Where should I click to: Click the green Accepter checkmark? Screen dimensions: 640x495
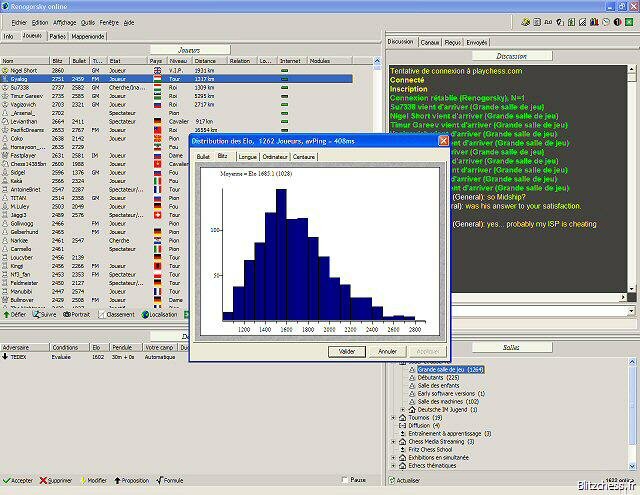6,480
